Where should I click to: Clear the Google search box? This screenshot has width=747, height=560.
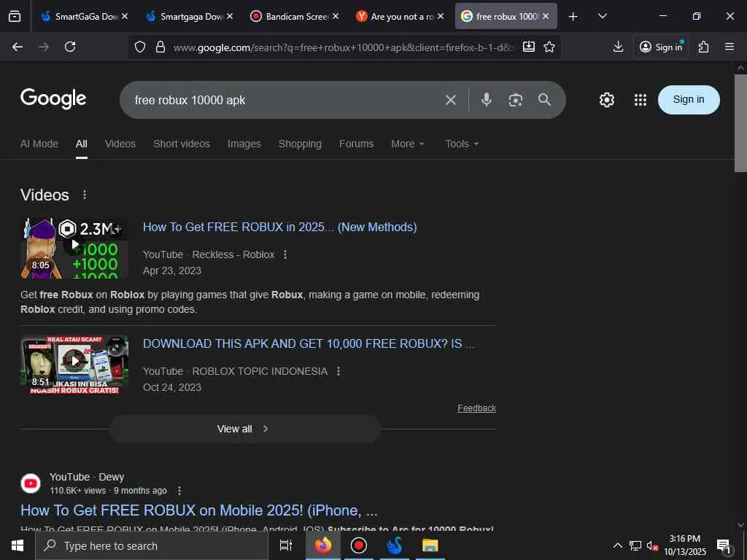451,100
